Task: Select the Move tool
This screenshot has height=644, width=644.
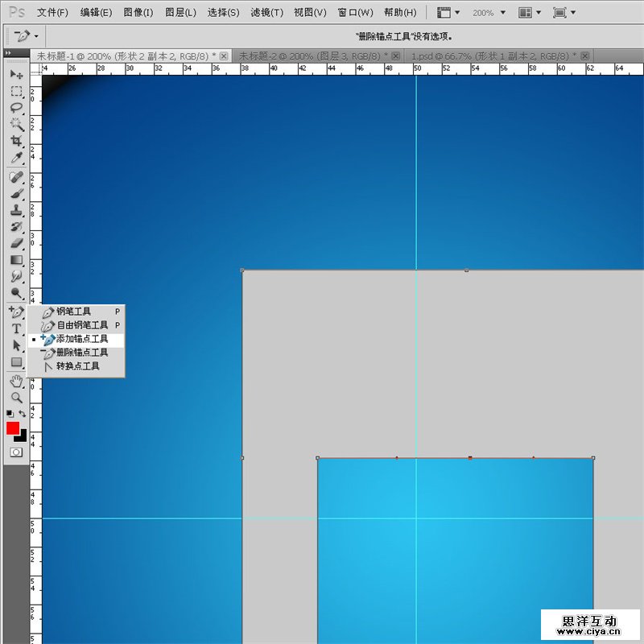Action: 16,74
